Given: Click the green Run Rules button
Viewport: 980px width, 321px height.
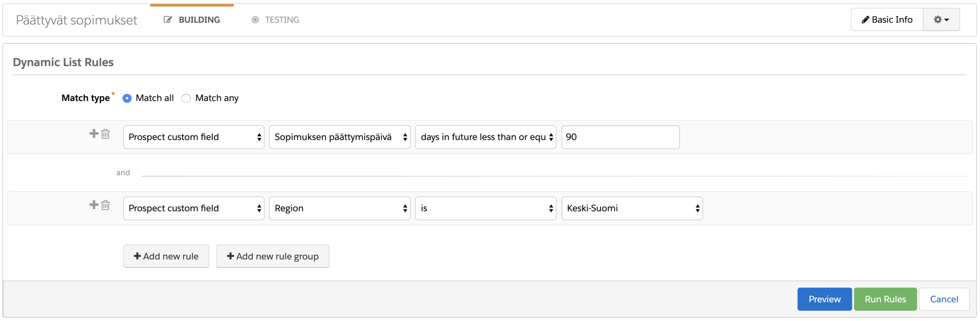Looking at the screenshot, I should click(885, 299).
